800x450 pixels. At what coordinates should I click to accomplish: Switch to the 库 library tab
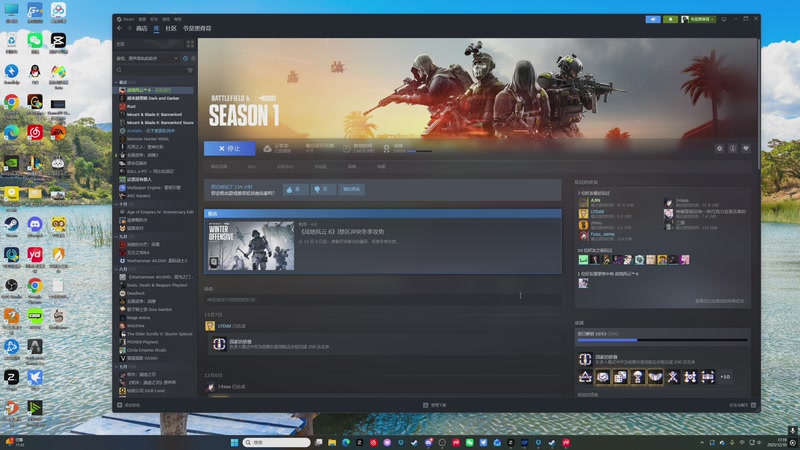pyautogui.click(x=156, y=29)
